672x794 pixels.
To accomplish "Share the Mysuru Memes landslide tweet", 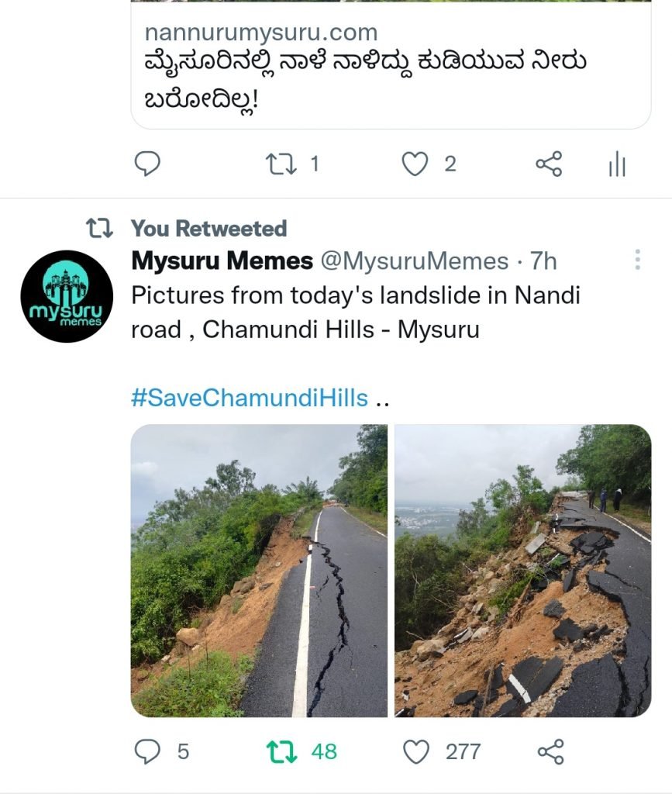I will 550,751.
